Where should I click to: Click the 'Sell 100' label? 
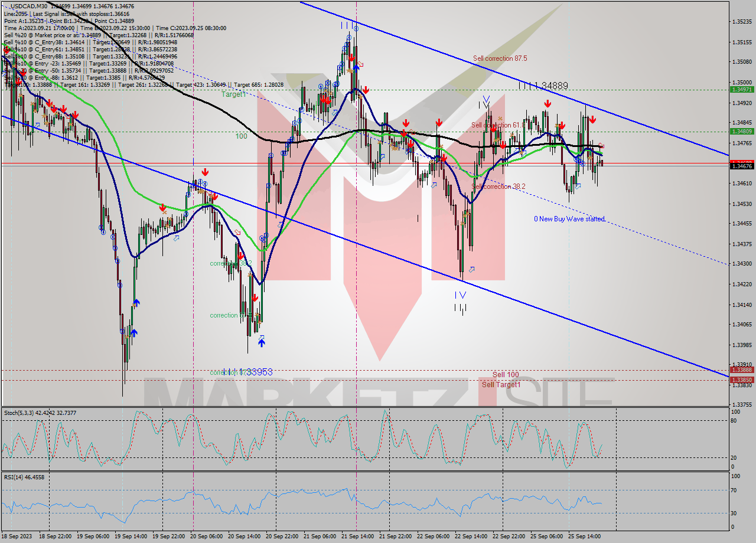click(506, 375)
